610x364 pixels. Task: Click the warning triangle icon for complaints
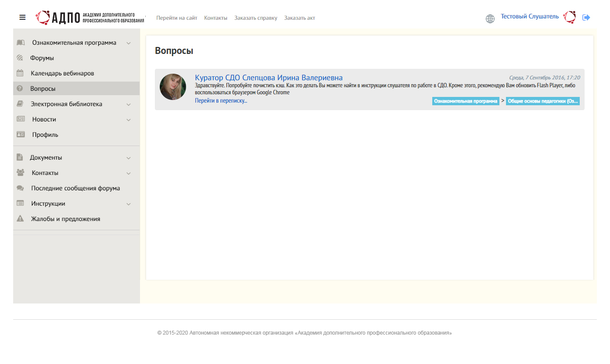(x=20, y=219)
